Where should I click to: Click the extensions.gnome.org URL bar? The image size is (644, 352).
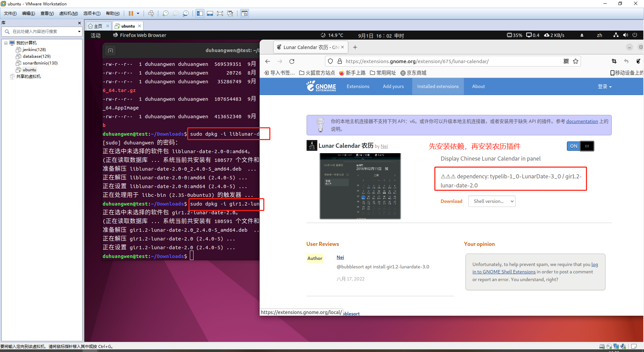tap(453, 61)
